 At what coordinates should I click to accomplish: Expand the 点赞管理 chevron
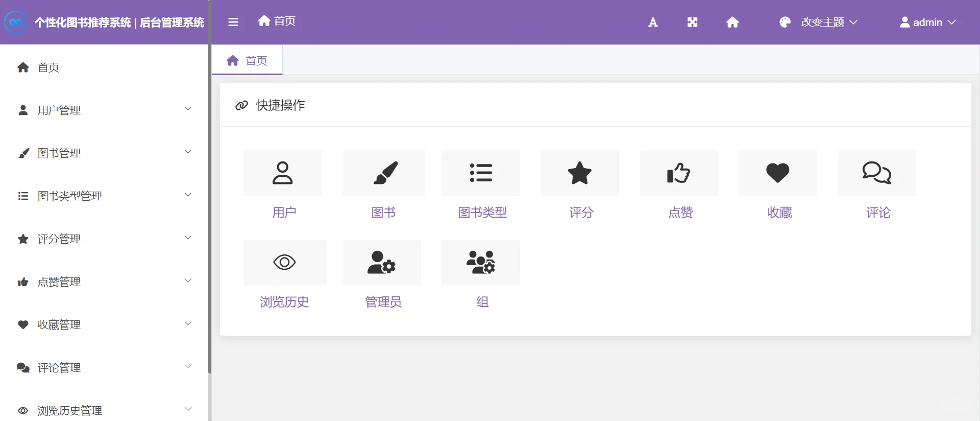click(188, 280)
